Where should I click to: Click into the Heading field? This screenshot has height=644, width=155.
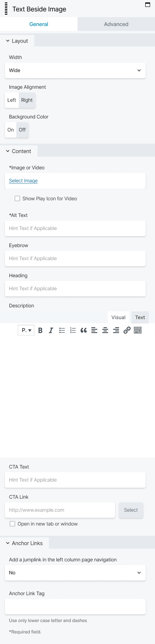(75, 289)
